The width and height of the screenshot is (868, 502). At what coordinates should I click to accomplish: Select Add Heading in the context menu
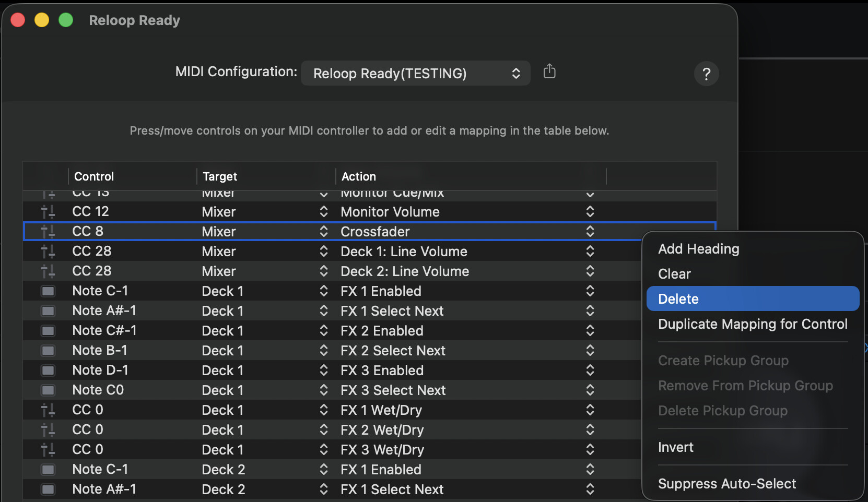698,249
